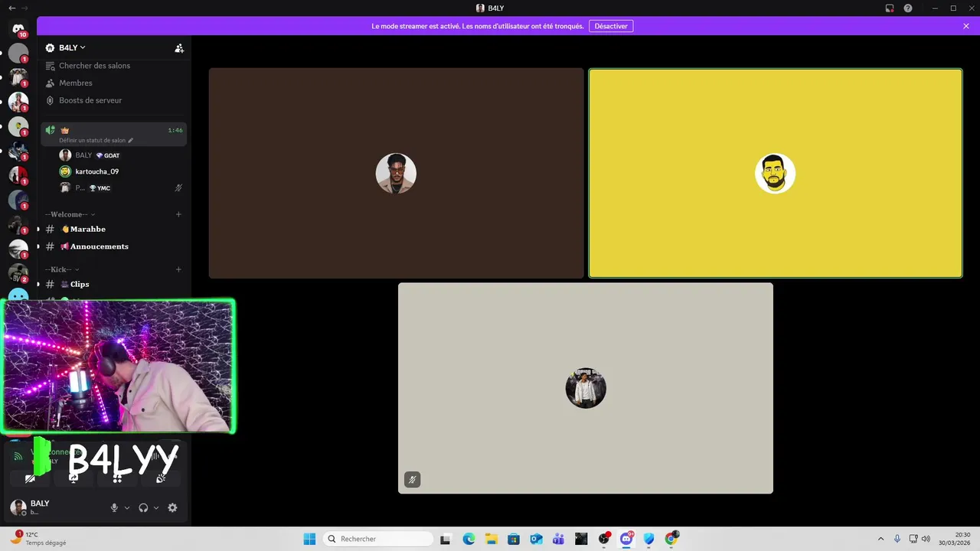This screenshot has height=551, width=980.
Task: Click the invite people icon beside B4LY
Action: [x=179, y=48]
